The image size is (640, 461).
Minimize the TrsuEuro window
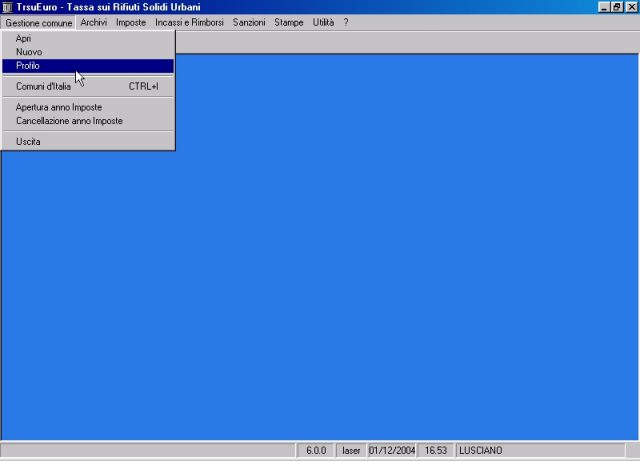pos(604,7)
